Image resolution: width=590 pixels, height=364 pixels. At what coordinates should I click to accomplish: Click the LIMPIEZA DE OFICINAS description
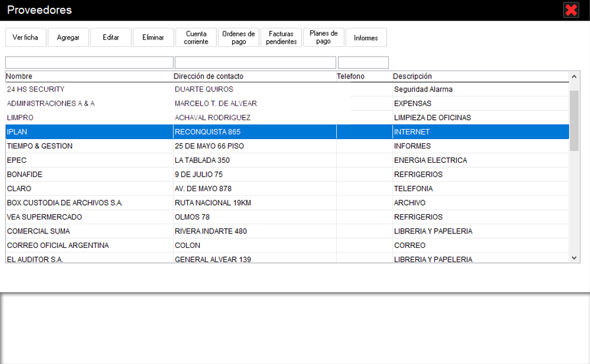(x=481, y=118)
